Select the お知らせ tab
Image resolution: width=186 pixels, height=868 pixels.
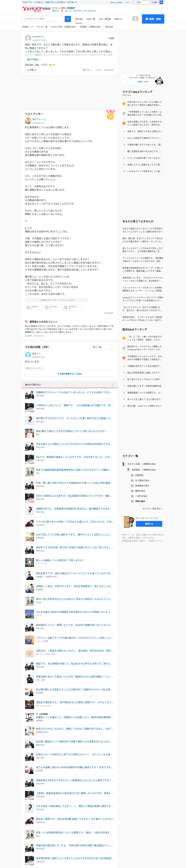tap(118, 19)
